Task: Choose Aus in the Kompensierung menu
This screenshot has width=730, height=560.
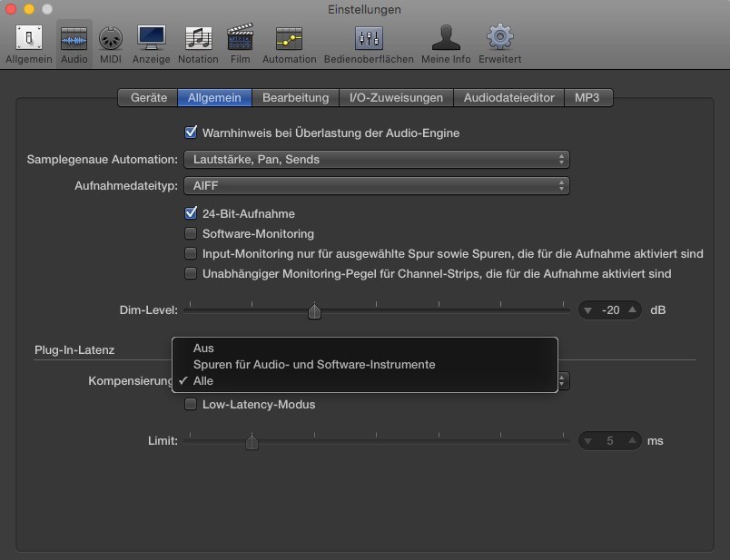Action: pyautogui.click(x=364, y=349)
